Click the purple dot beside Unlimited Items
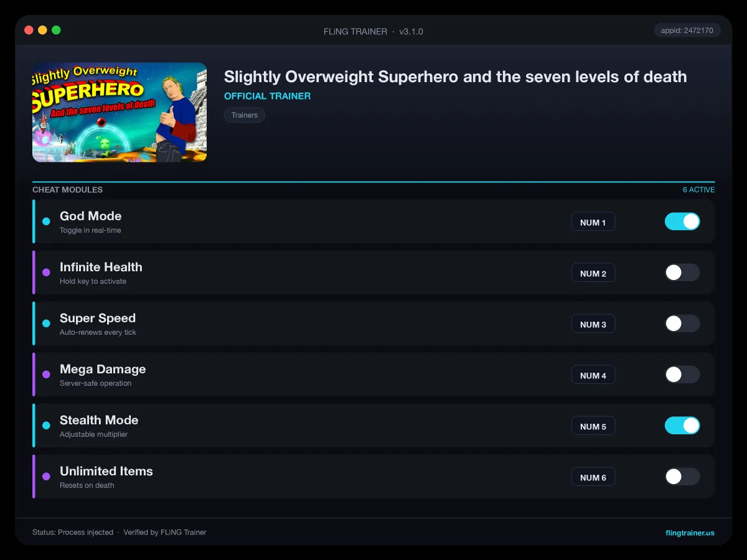The image size is (747, 560). point(46,477)
